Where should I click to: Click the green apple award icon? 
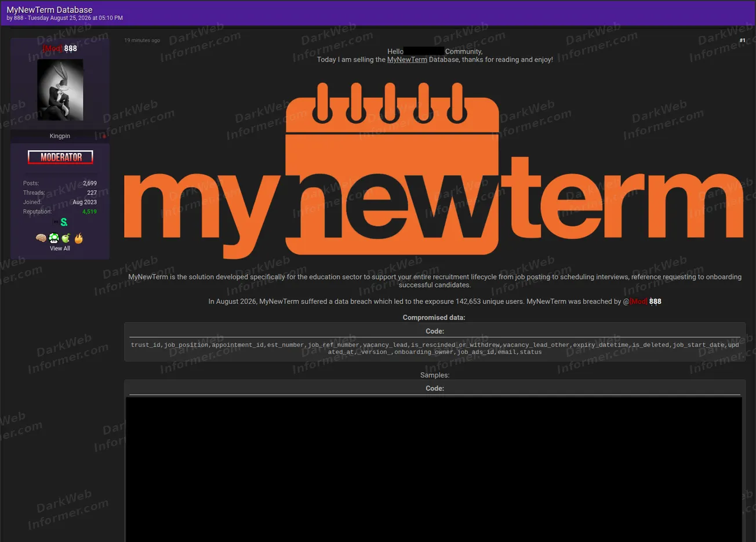coord(66,238)
